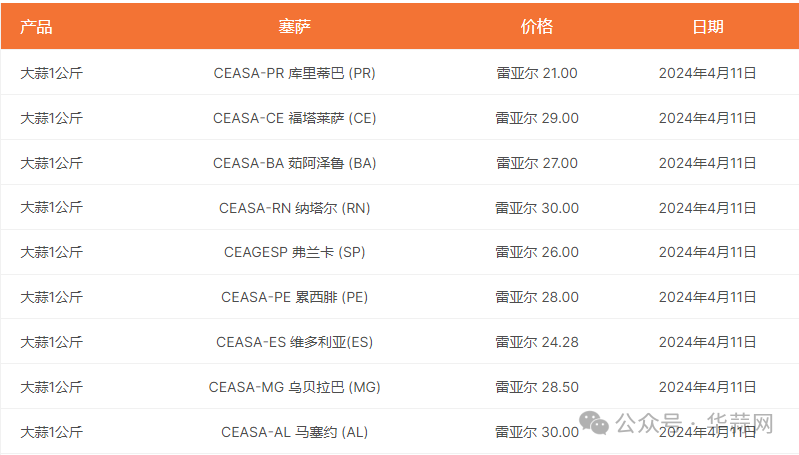This screenshot has width=799, height=455.
Task: Select CEASA-BA 茹阿泽鲁 (BA) cell
Action: pyautogui.click(x=295, y=163)
